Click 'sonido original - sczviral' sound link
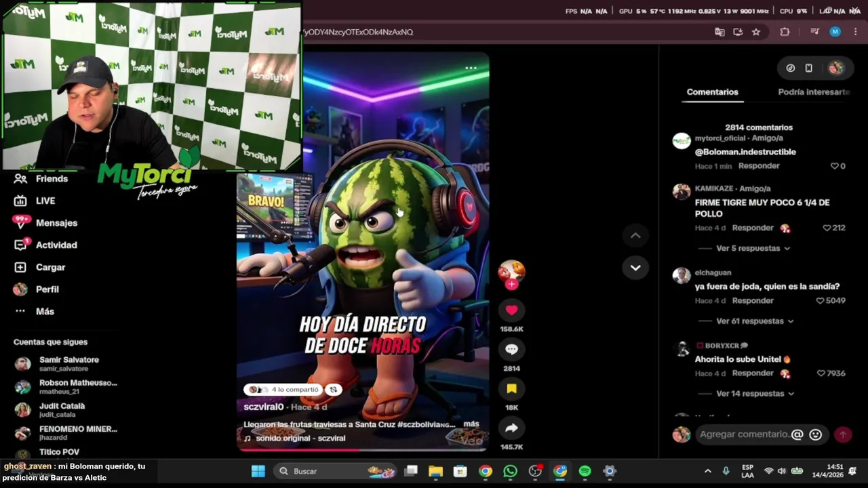This screenshot has width=868, height=488. (299, 439)
